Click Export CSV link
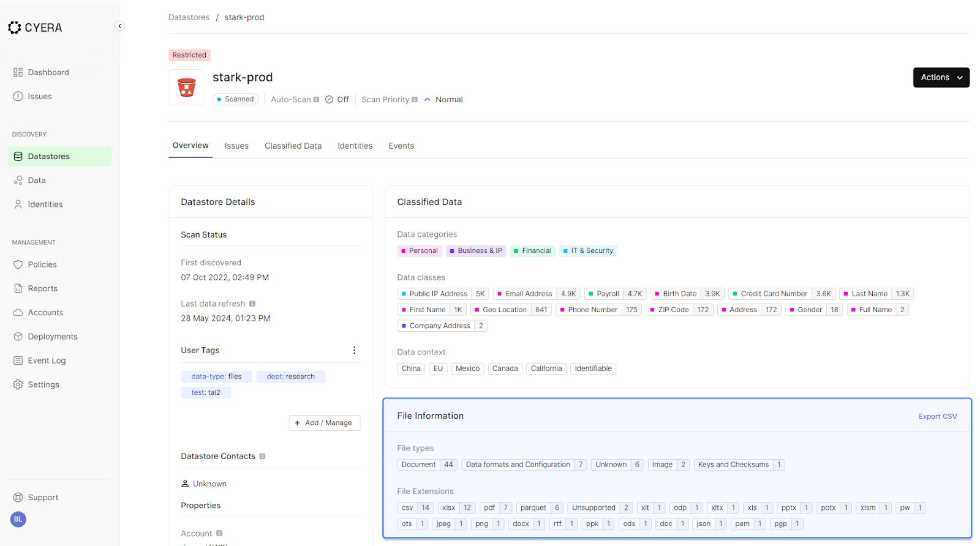 click(937, 416)
